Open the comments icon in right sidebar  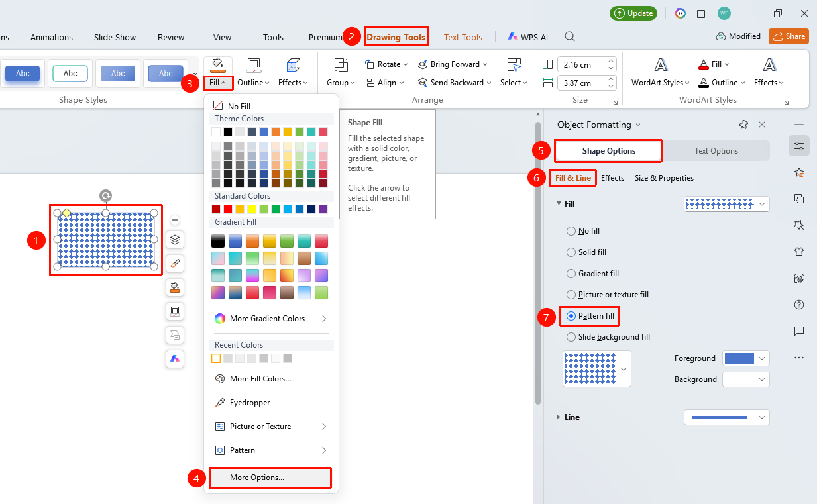coord(799,331)
